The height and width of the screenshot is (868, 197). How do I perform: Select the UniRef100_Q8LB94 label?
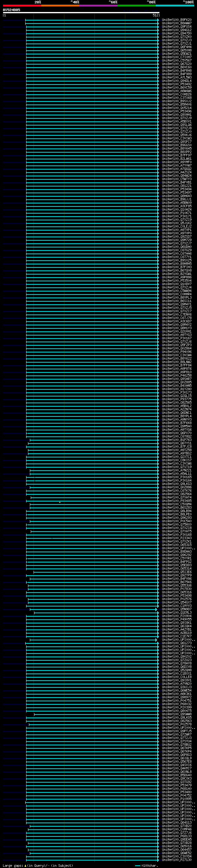point(176,511)
